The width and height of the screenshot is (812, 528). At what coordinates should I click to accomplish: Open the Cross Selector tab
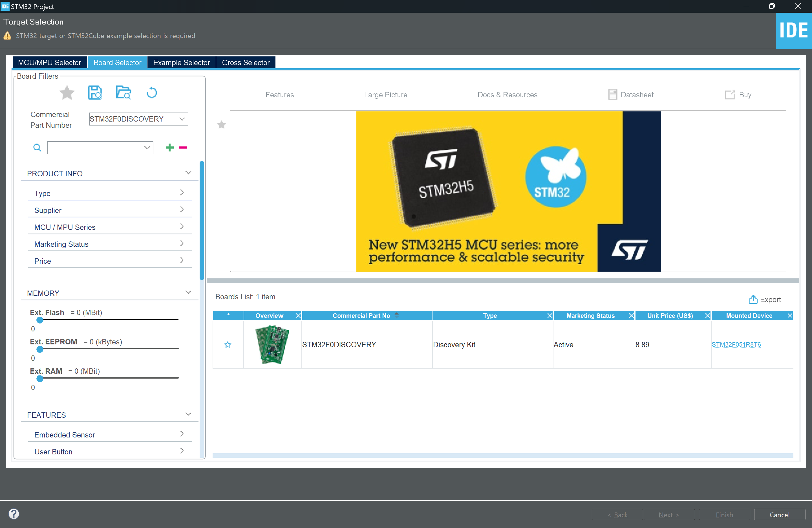(246, 62)
